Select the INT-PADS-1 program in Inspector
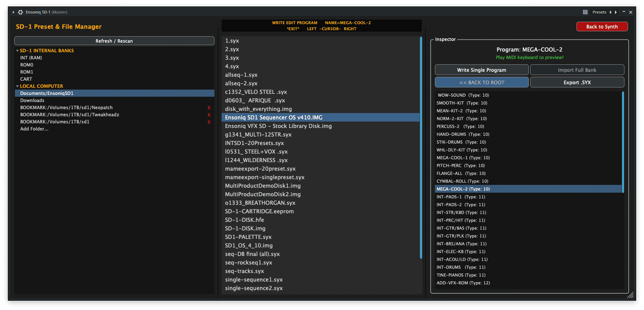Screen dimensions: 644x310 click(x=528, y=197)
